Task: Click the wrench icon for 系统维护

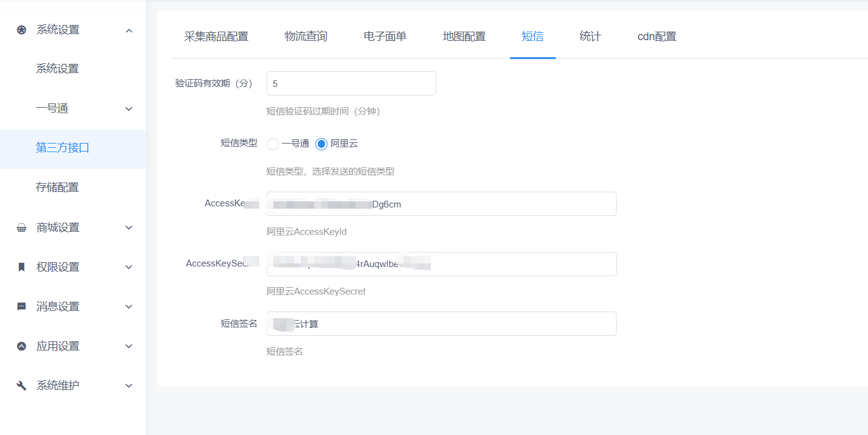Action: click(x=21, y=386)
